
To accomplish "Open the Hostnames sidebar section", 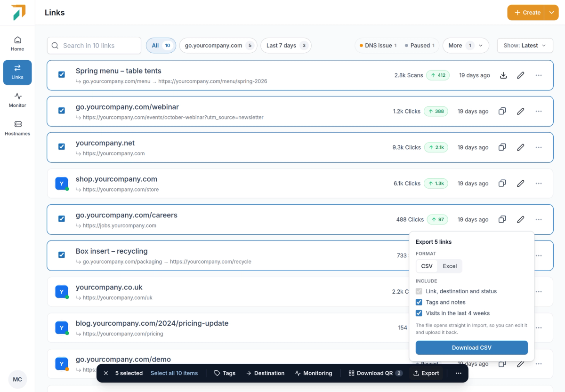I will (x=17, y=128).
